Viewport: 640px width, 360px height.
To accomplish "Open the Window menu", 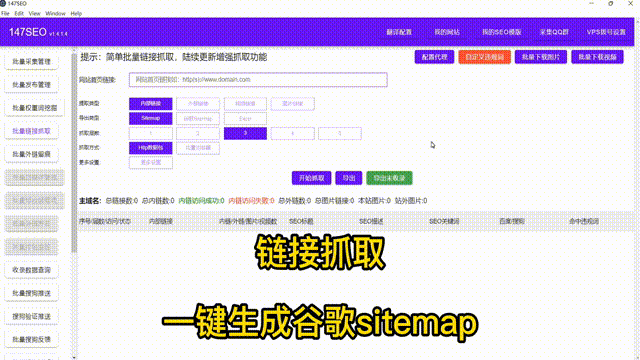I will (x=55, y=13).
